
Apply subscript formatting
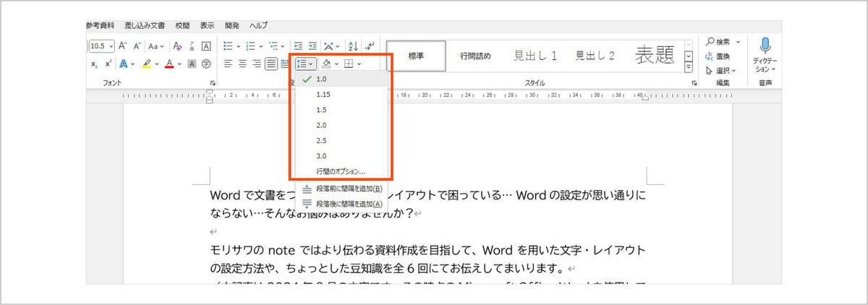coord(95,64)
